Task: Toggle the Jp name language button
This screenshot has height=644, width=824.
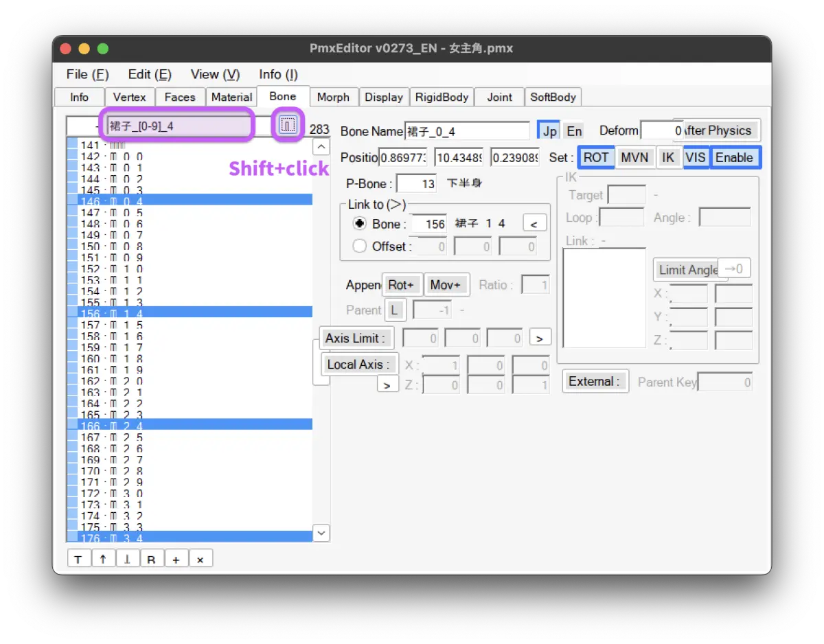Action: tap(549, 131)
